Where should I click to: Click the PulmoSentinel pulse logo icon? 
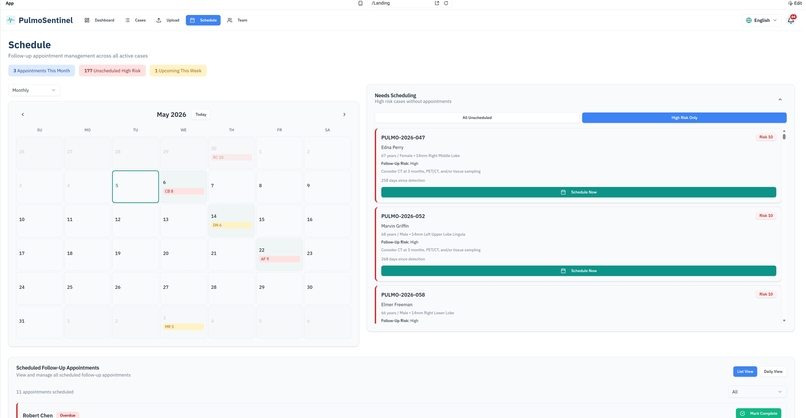(x=11, y=20)
